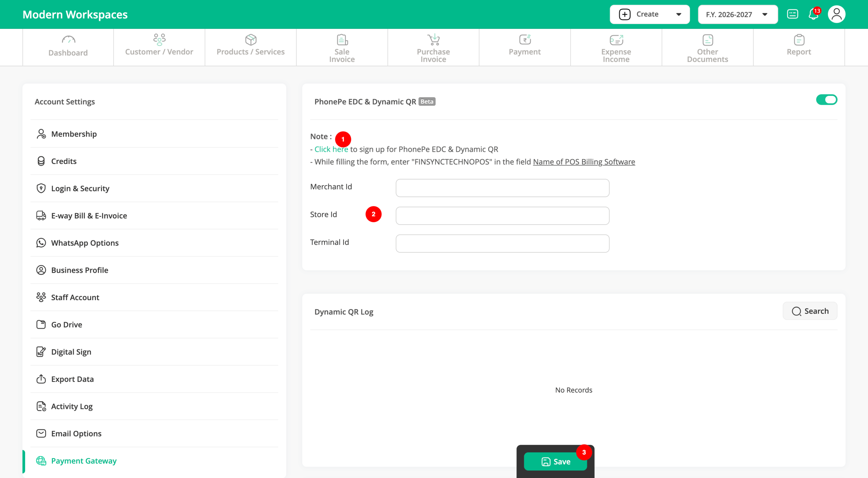868x478 pixels.
Task: Click the keyboard shortcuts icon in header
Action: [x=792, y=14]
